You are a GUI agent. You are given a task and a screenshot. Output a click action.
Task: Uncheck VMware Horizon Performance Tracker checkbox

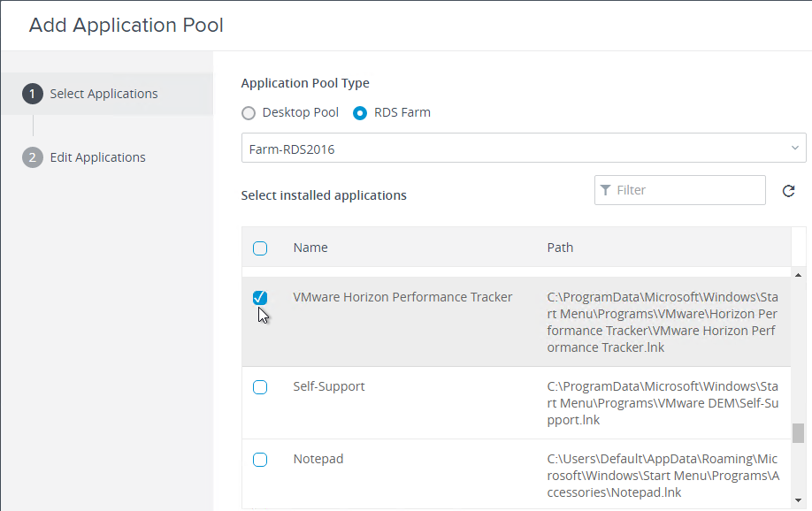(x=260, y=298)
